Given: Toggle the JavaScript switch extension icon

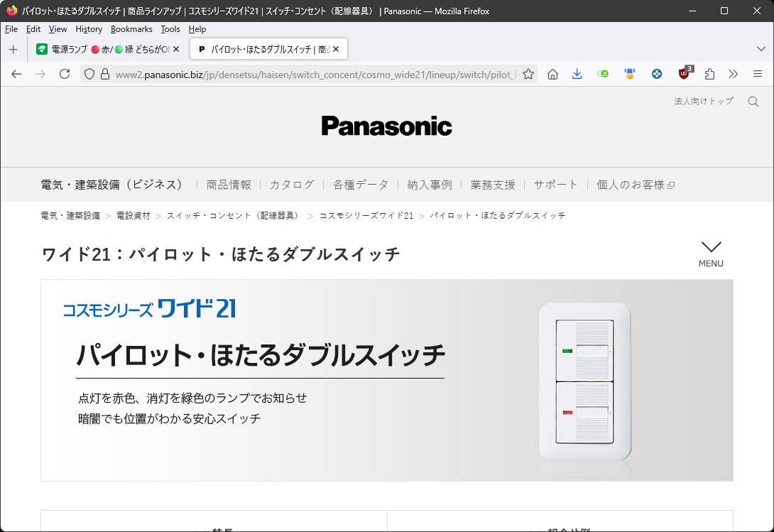Looking at the screenshot, I should pos(603,74).
